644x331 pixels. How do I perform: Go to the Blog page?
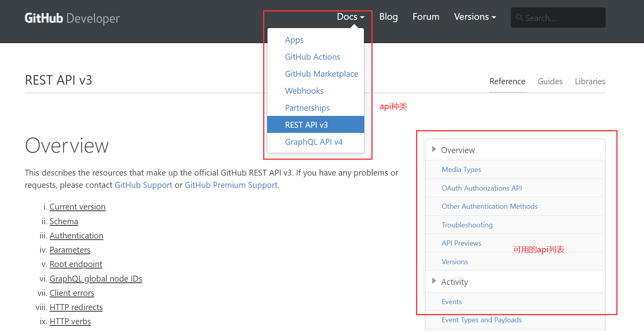(x=388, y=17)
